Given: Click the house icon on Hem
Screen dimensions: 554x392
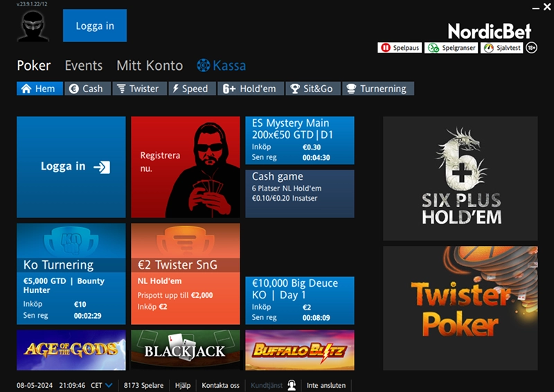Looking at the screenshot, I should [26, 89].
